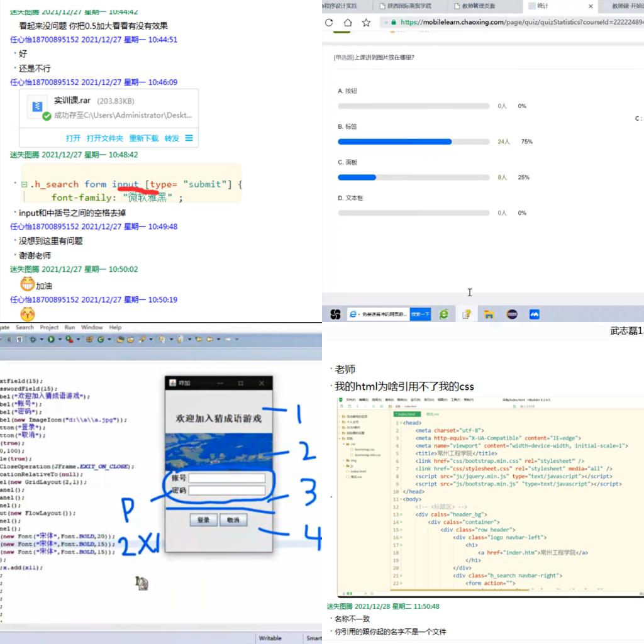Click the 实训课.rar archive file icon in chat
Viewport: 644px width, 644px height.
pos(38,107)
